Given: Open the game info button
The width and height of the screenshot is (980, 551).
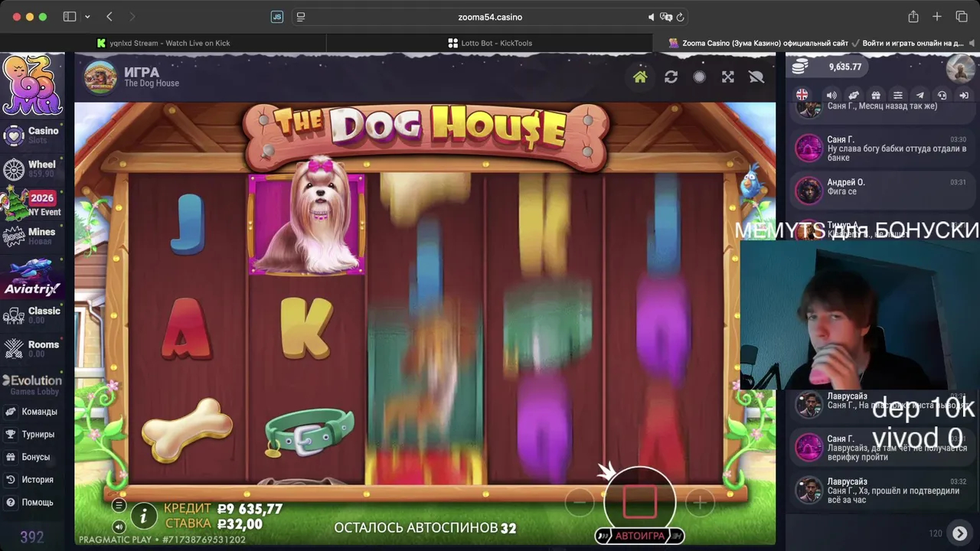Looking at the screenshot, I should click(x=143, y=517).
